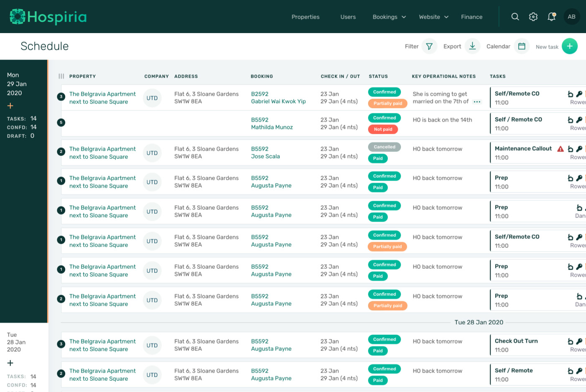Click the Filter label

click(x=412, y=46)
